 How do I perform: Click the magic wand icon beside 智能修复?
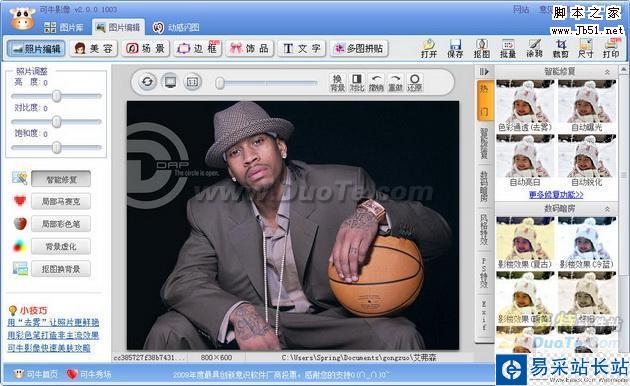[20, 178]
